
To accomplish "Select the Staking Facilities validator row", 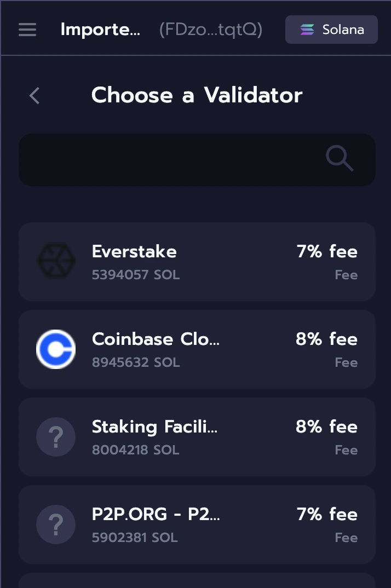I will pyautogui.click(x=197, y=436).
